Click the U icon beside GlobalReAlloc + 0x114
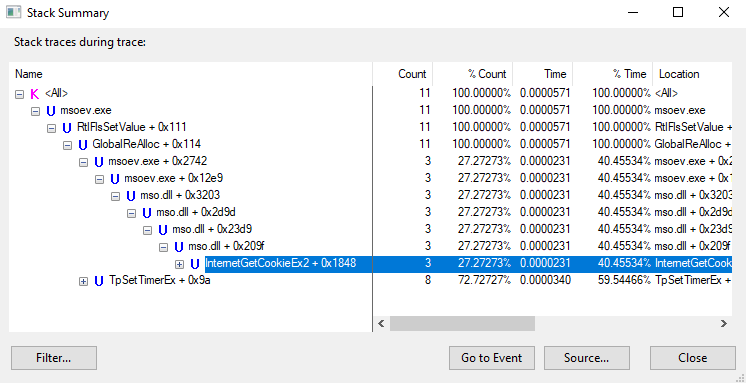The image size is (746, 383). coord(83,145)
